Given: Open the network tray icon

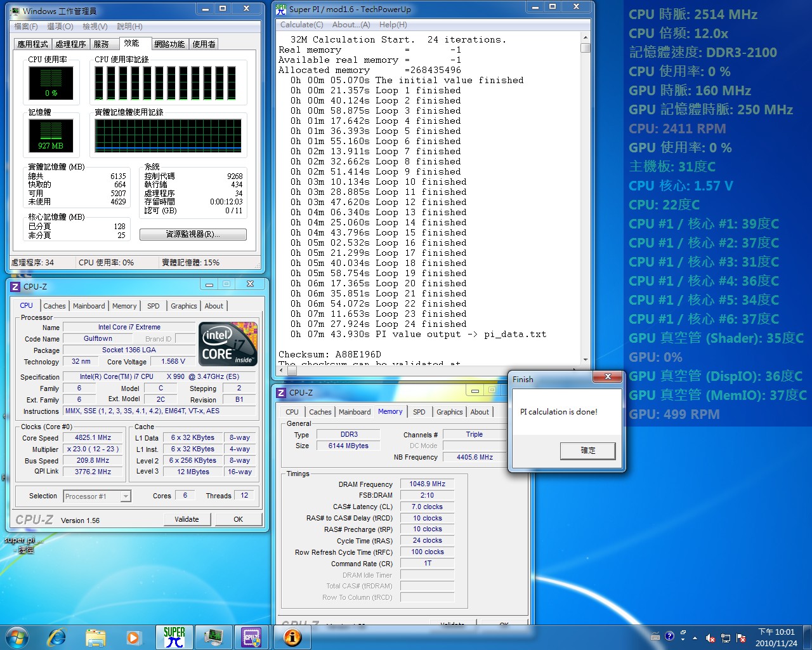Looking at the screenshot, I should tap(726, 638).
